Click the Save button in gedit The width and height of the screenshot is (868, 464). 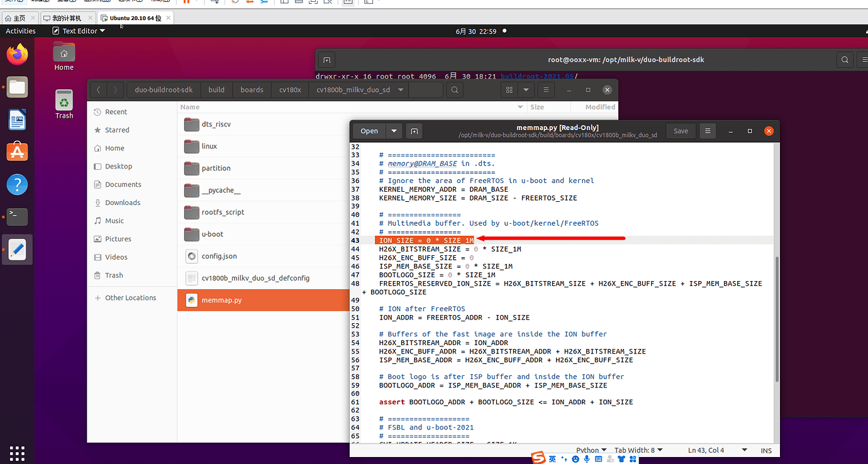(681, 131)
